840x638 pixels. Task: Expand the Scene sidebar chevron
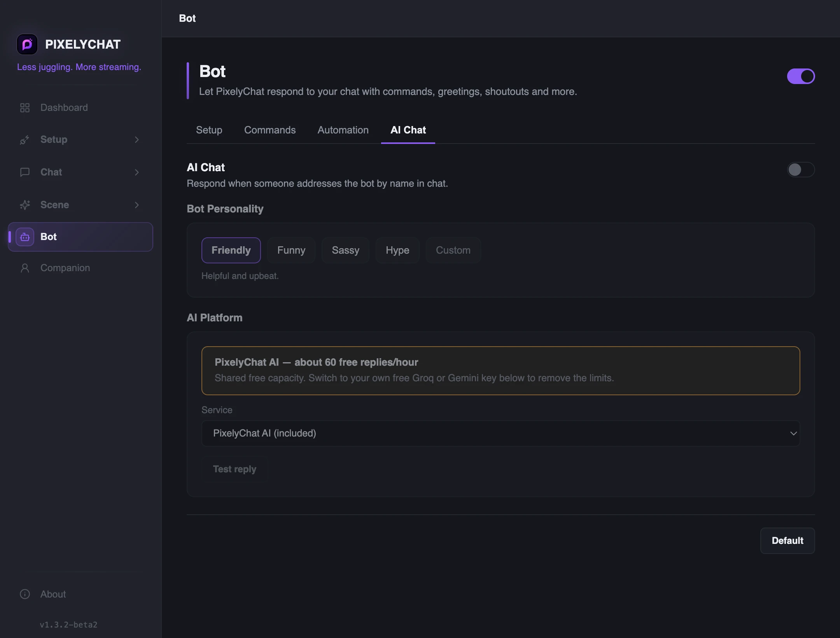[137, 205]
